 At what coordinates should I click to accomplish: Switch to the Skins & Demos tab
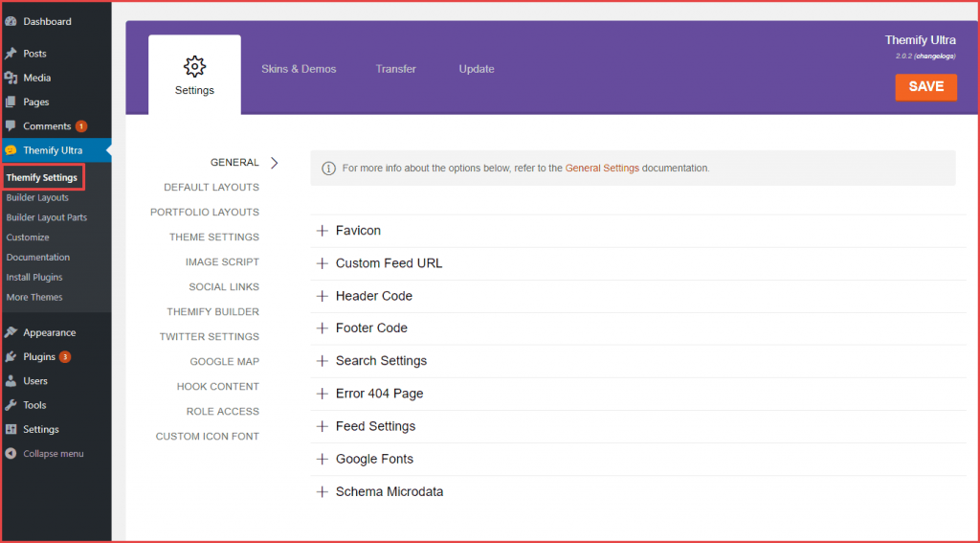pyautogui.click(x=299, y=69)
